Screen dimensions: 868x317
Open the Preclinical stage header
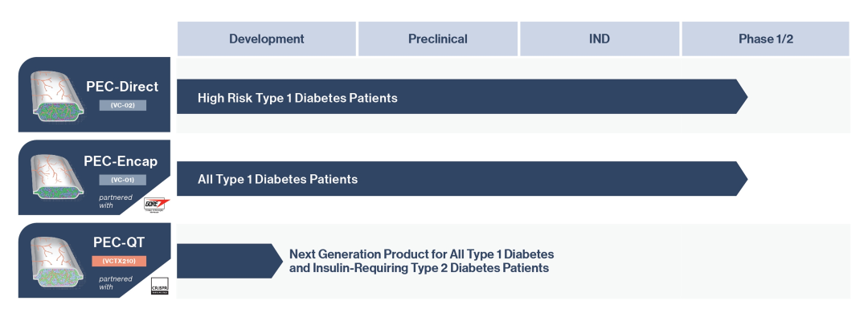point(438,39)
